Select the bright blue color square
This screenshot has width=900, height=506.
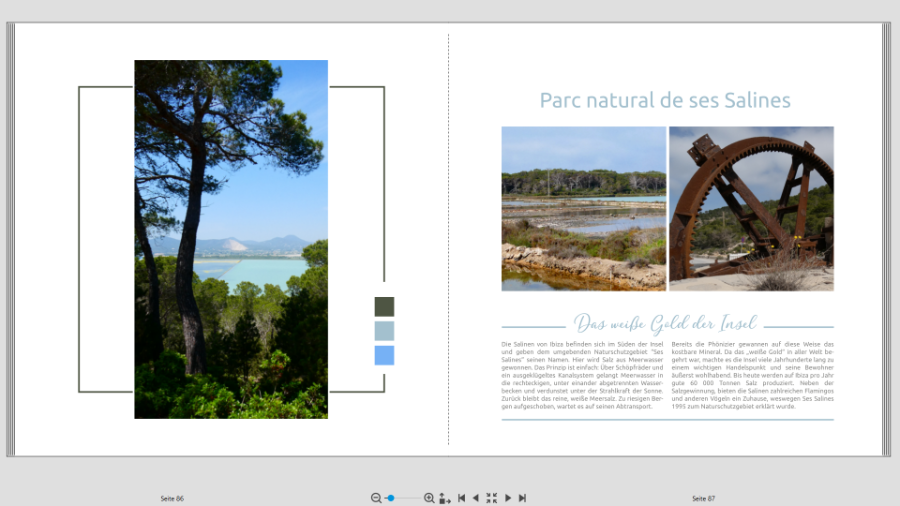pos(384,355)
